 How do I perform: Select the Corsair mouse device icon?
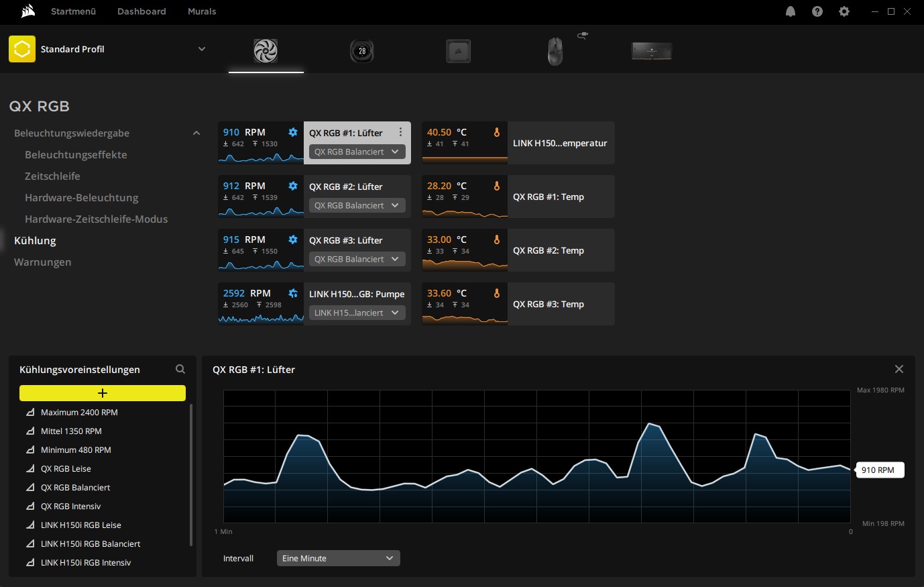(555, 51)
